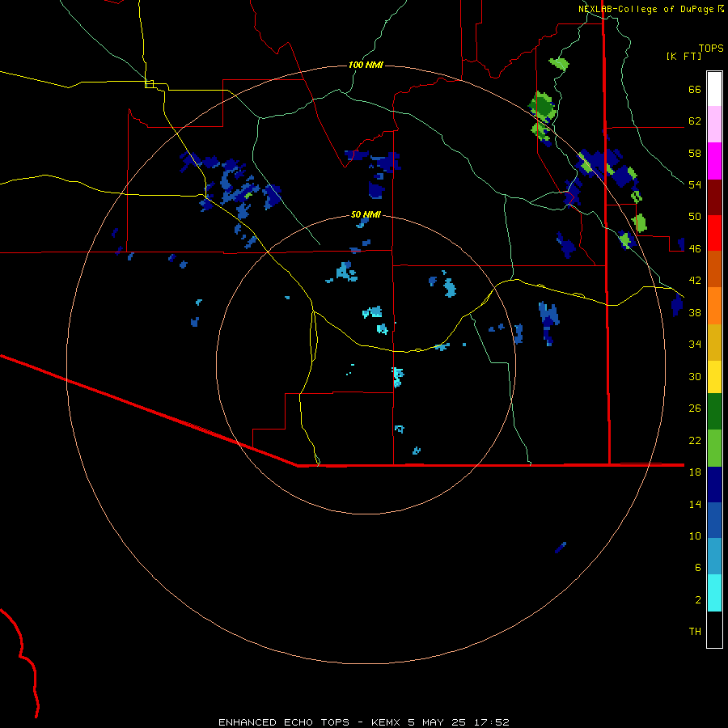Select the dark green legend swatch

tap(714, 412)
